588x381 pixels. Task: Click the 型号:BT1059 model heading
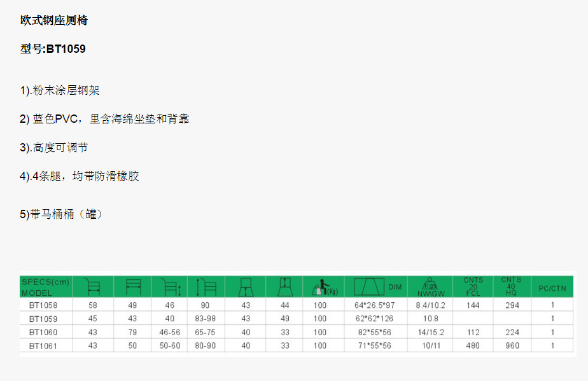[x=53, y=49]
